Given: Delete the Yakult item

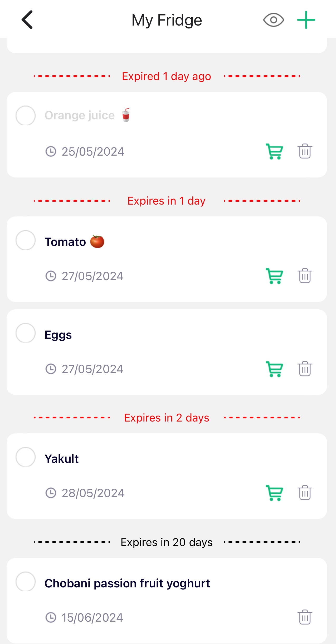Looking at the screenshot, I should tap(305, 493).
